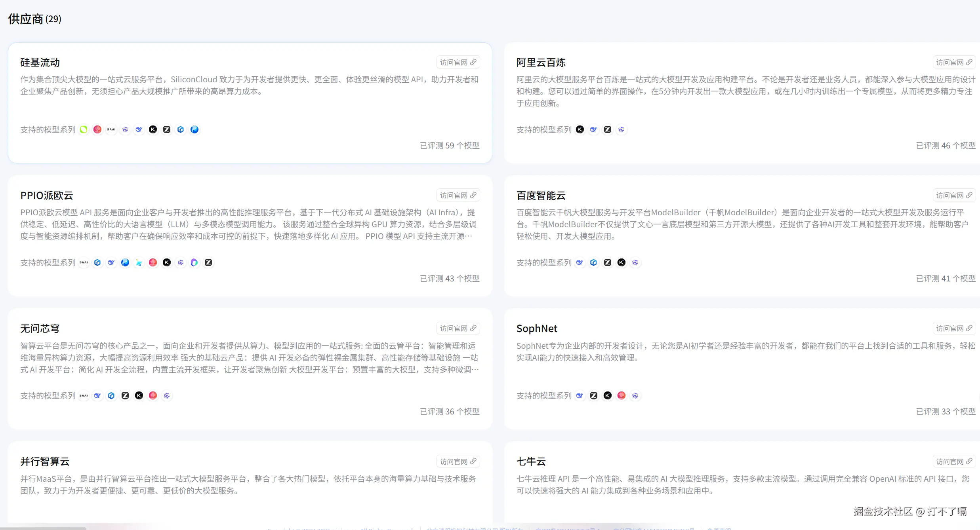The width and height of the screenshot is (980, 530).
Task: Click the blue hexagon icon in 百度智能云 card
Action: [x=594, y=262]
